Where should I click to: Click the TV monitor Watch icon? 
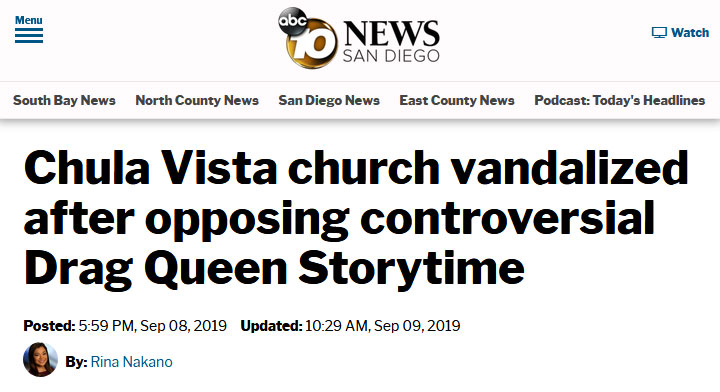tap(659, 33)
